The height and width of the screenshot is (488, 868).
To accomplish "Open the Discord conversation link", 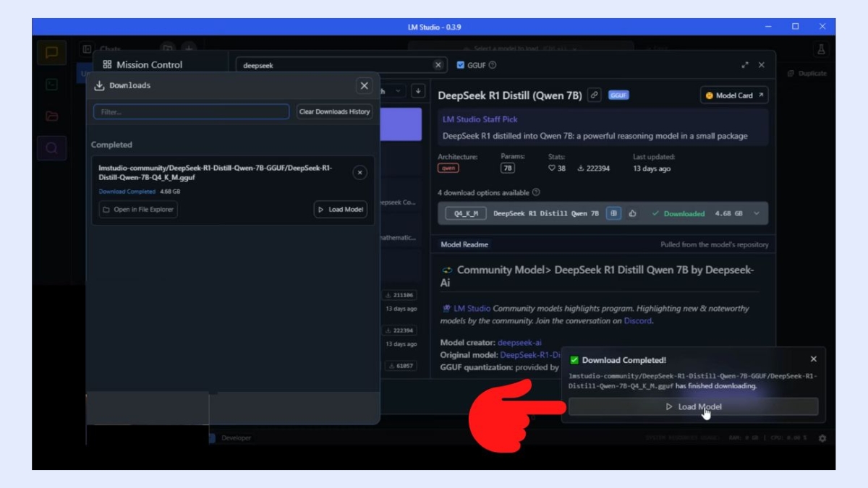I will coord(637,320).
